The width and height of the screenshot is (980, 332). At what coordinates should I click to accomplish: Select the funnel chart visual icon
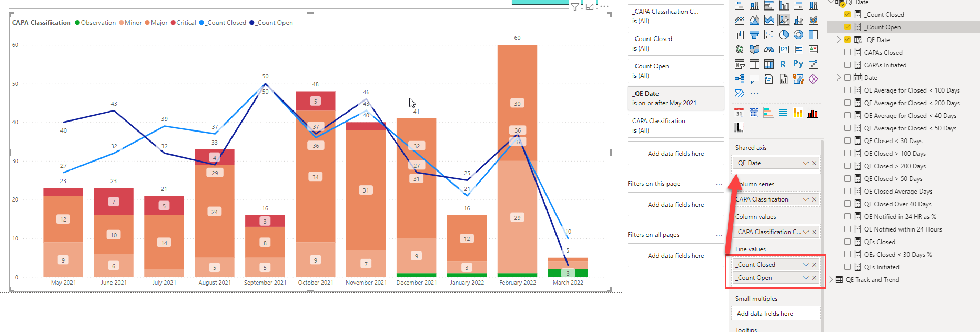point(754,35)
